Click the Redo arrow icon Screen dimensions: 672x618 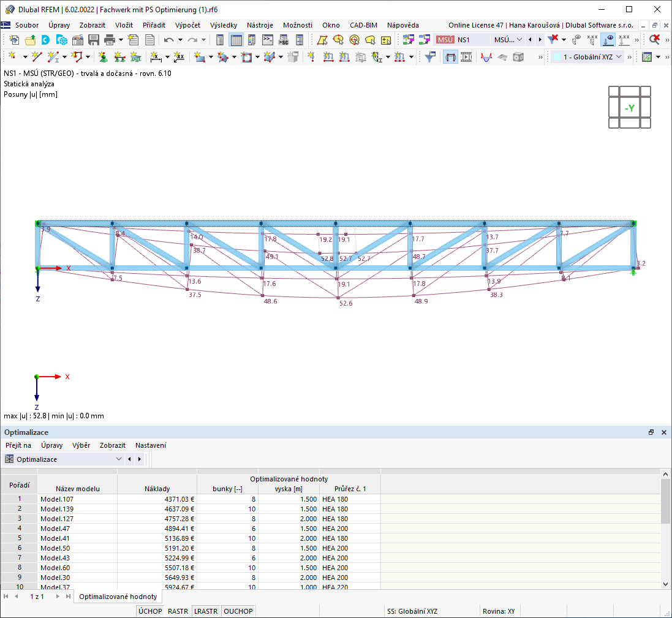[192, 40]
